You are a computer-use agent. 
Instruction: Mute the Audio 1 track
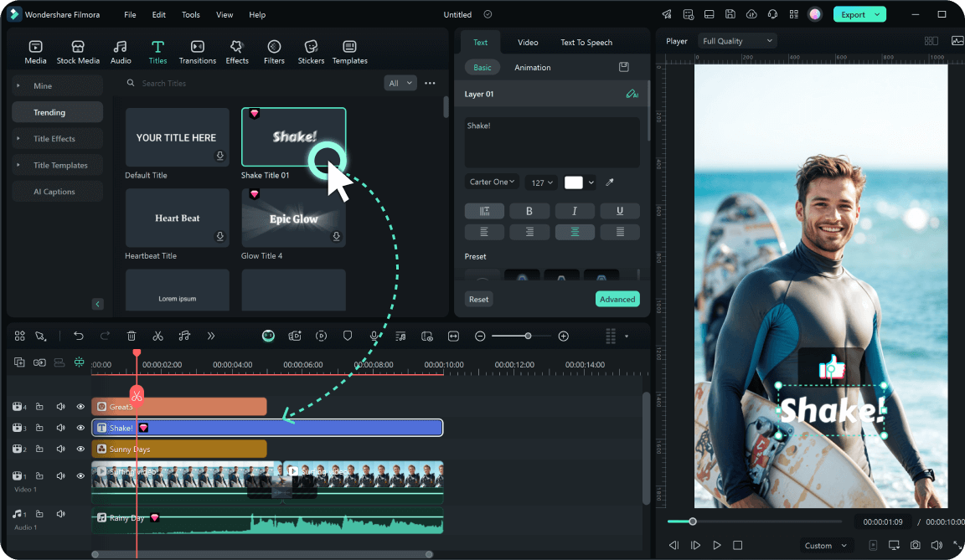pyautogui.click(x=60, y=514)
